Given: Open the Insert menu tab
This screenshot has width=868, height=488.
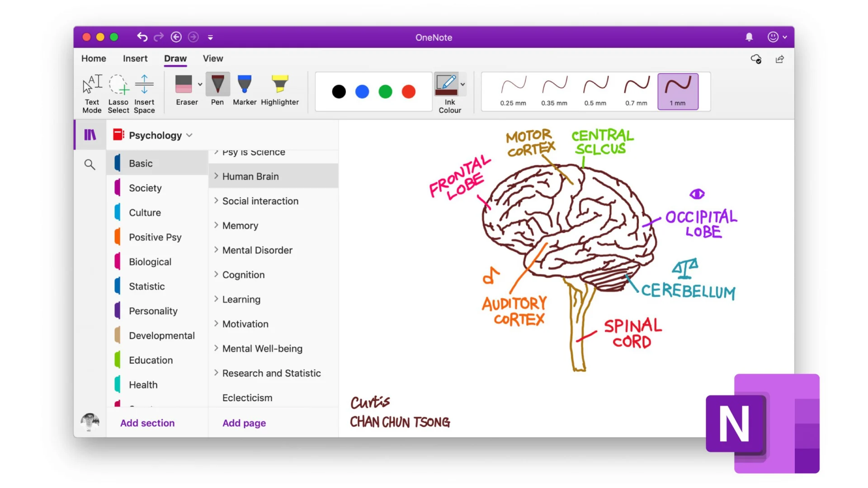Looking at the screenshot, I should tap(135, 58).
